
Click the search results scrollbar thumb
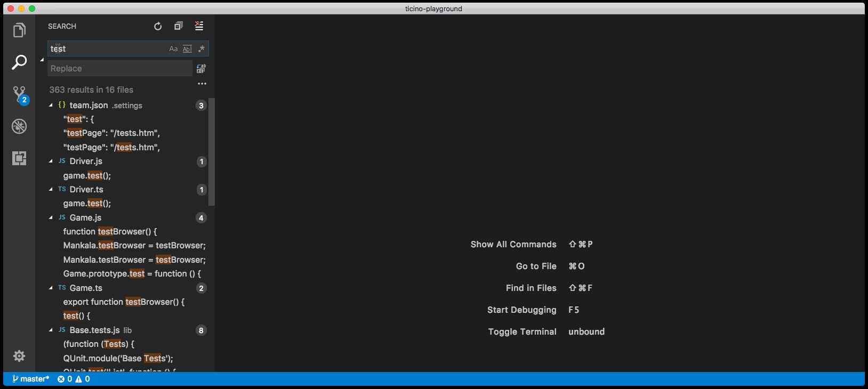coord(212,152)
